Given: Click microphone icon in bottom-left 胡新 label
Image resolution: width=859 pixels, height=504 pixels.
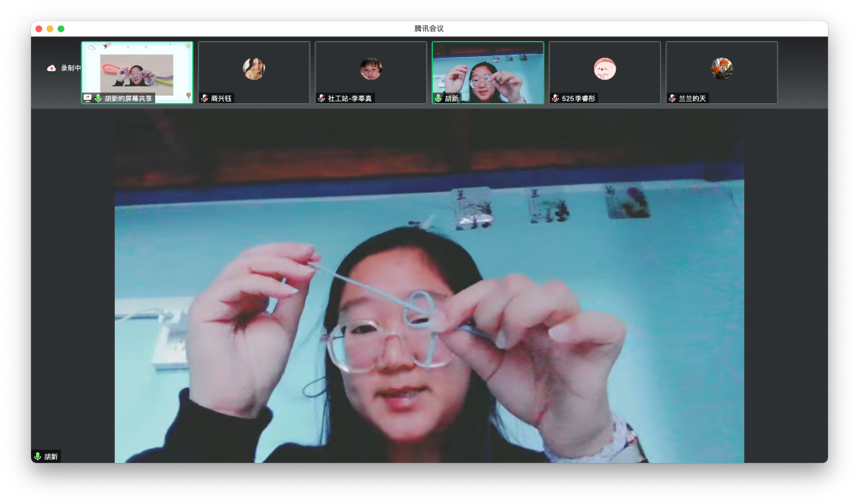Looking at the screenshot, I should tap(38, 456).
